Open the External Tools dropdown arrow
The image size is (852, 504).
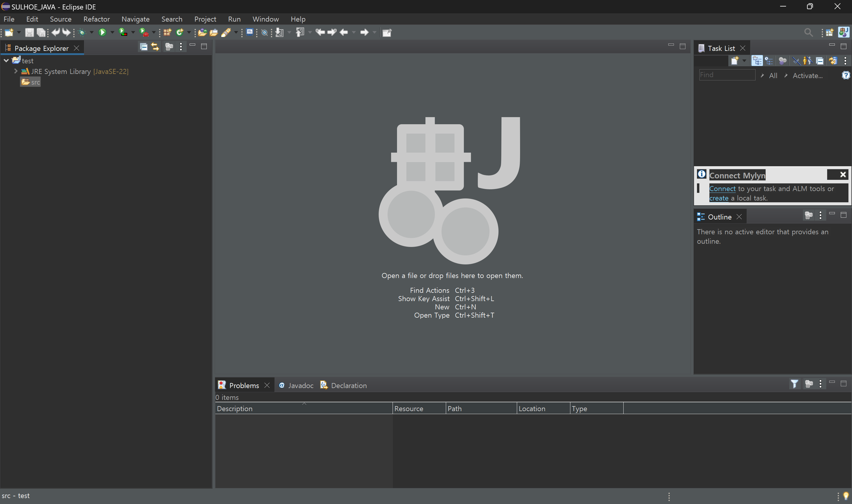click(x=154, y=32)
